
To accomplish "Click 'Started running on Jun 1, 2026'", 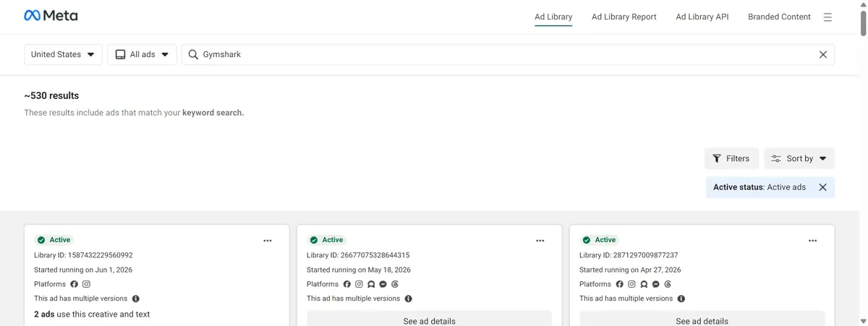I will click(x=83, y=270).
